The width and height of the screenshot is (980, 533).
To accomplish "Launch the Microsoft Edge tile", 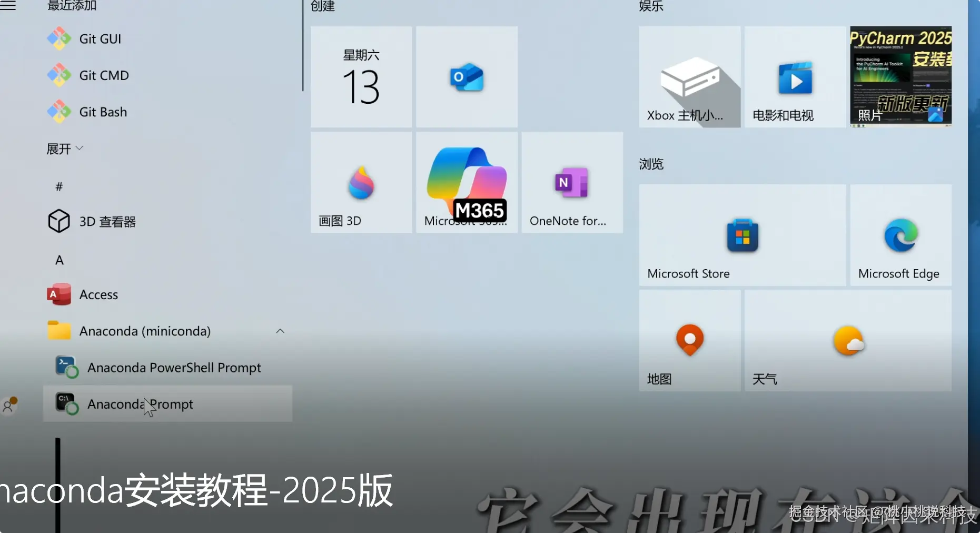I will pos(901,235).
